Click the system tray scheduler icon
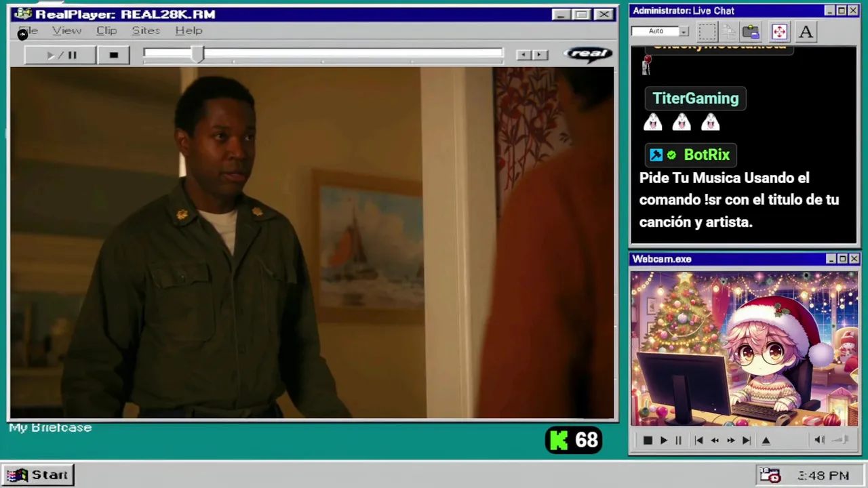The width and height of the screenshot is (868, 488). [x=770, y=475]
